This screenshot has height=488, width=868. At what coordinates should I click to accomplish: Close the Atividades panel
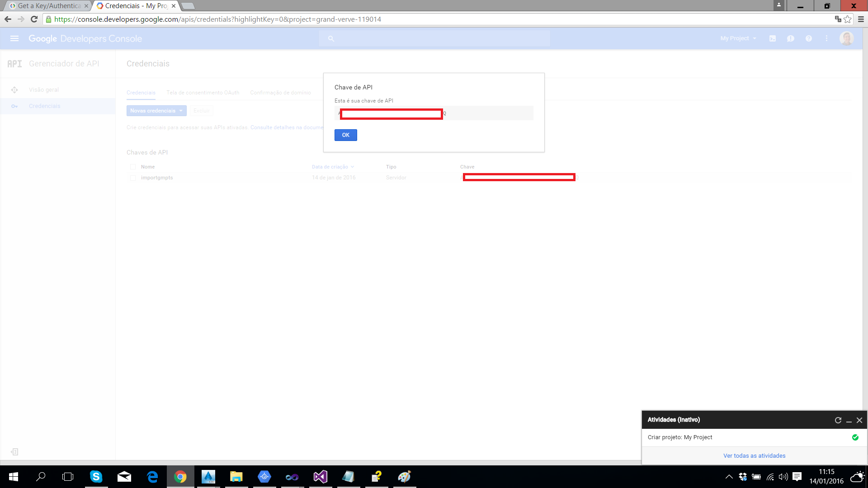(x=859, y=420)
